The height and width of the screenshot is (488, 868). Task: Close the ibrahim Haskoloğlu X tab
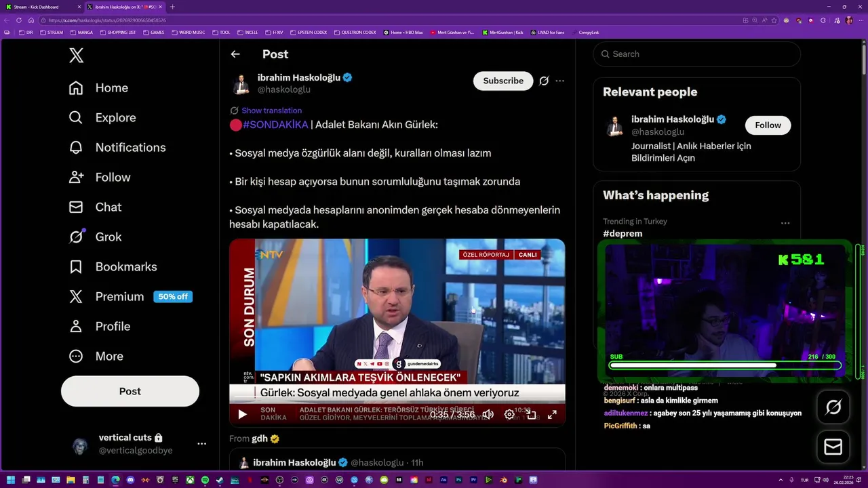(161, 7)
